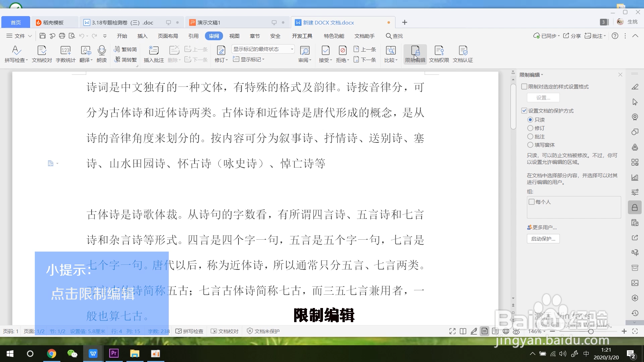Uncheck 设置文档的保护方式 checkbox
Screen dimensions: 644x362
coord(524,111)
